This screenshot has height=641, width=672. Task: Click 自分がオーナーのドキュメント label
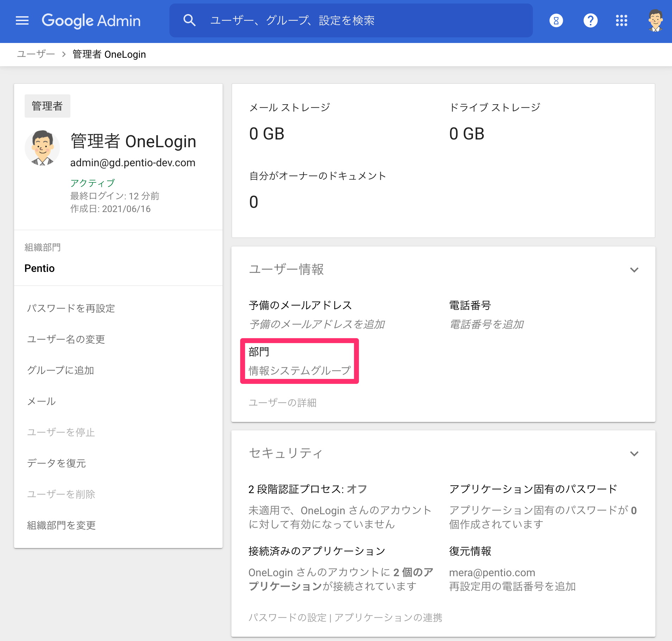[x=318, y=176]
